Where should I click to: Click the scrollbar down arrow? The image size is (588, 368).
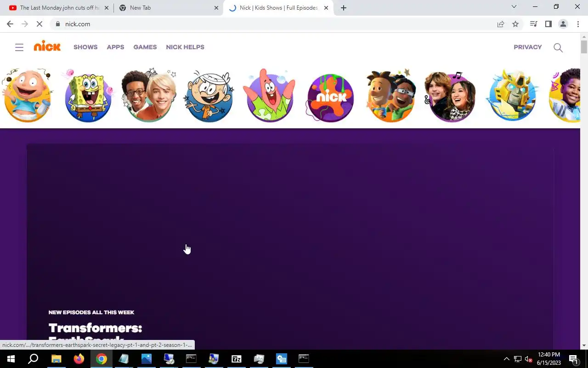[x=584, y=345]
